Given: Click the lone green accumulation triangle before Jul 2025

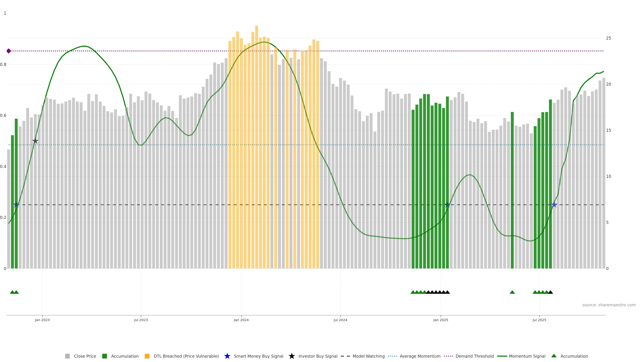Looking at the screenshot, I should point(512,292).
